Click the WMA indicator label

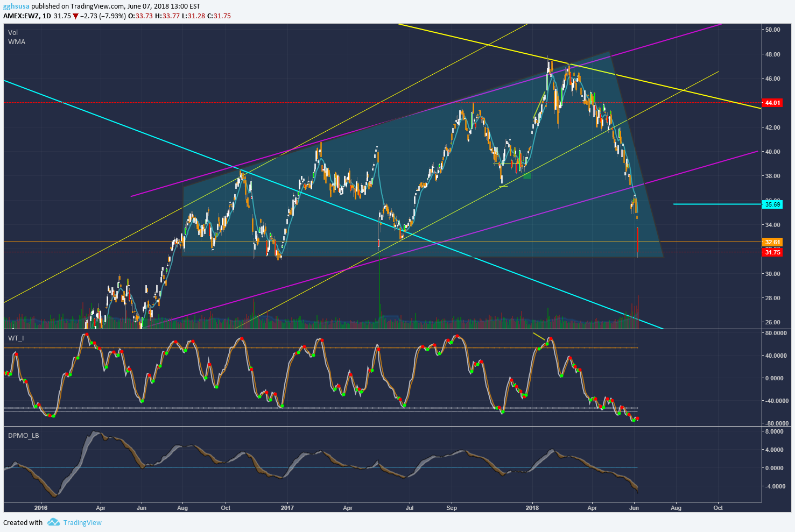click(17, 42)
